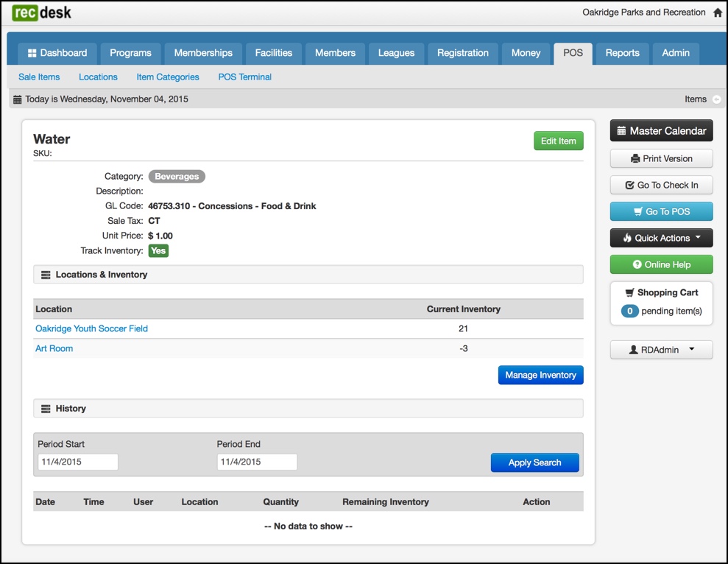Click the Items breadcrumb text
728x564 pixels.
[696, 99]
